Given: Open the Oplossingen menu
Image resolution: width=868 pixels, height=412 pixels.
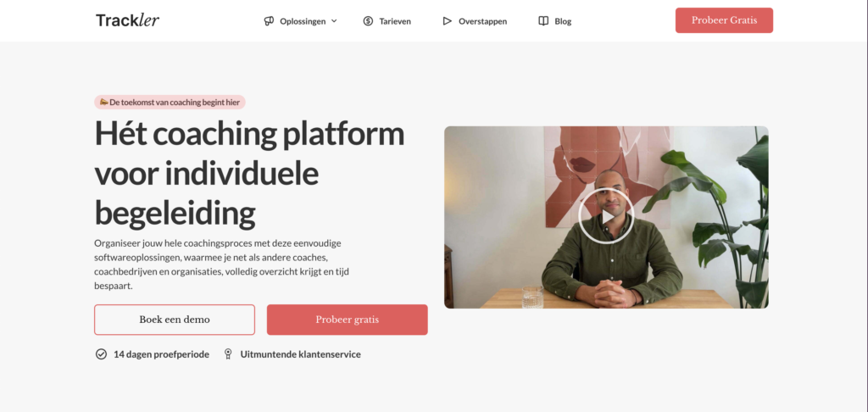Looking at the screenshot, I should point(301,21).
